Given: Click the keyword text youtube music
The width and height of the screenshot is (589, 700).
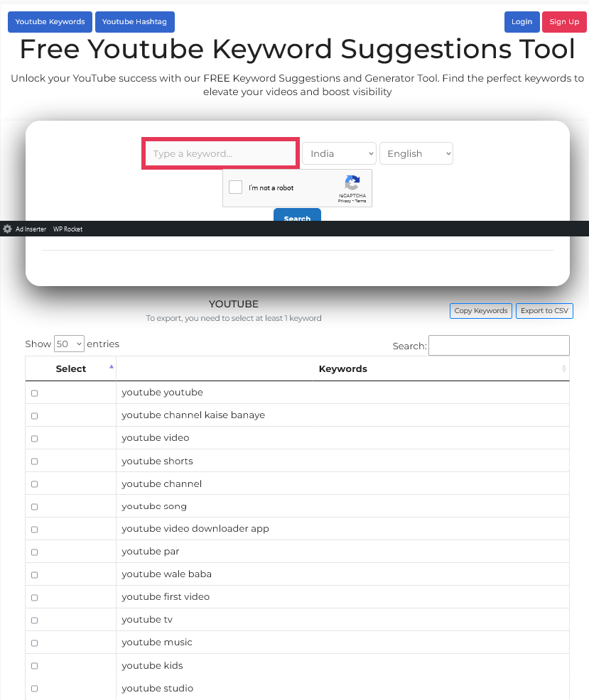Looking at the screenshot, I should pyautogui.click(x=157, y=642).
